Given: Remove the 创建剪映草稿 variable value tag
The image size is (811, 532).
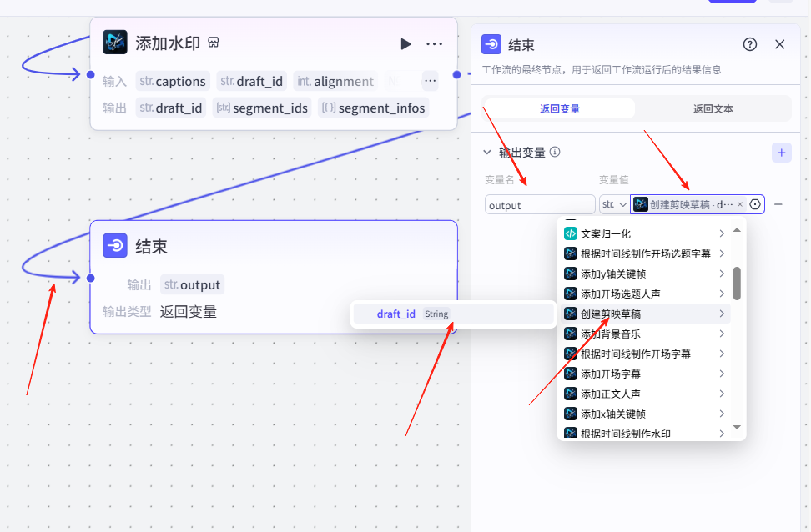Looking at the screenshot, I should pyautogui.click(x=739, y=204).
